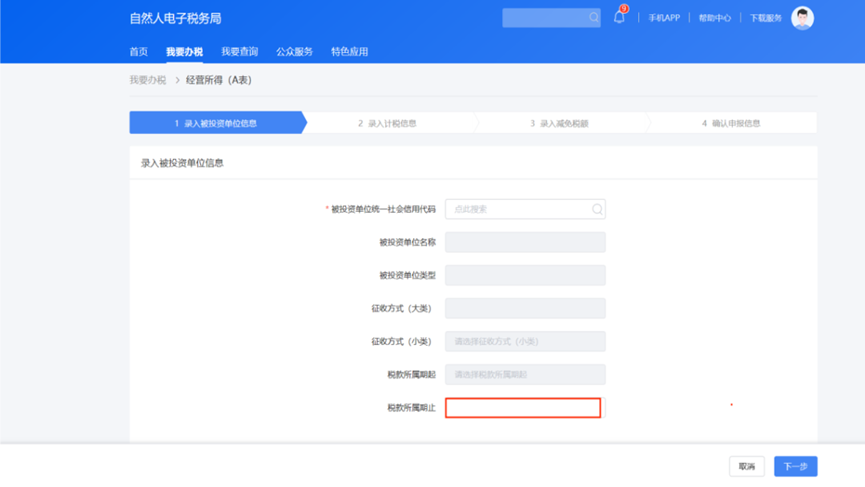Viewport: 865px width, 487px height.
Task: Select the 税款所属期止 field
Action: [523, 408]
